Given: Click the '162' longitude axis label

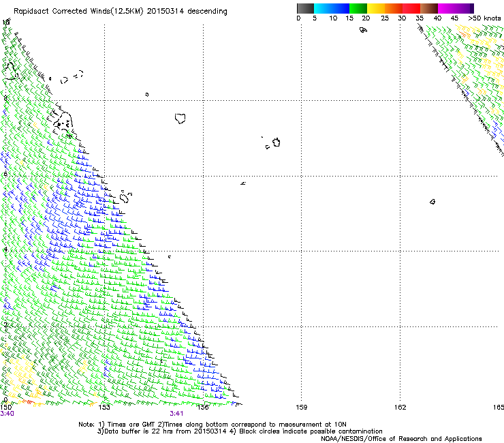Looking at the screenshot, I should click(x=400, y=408).
